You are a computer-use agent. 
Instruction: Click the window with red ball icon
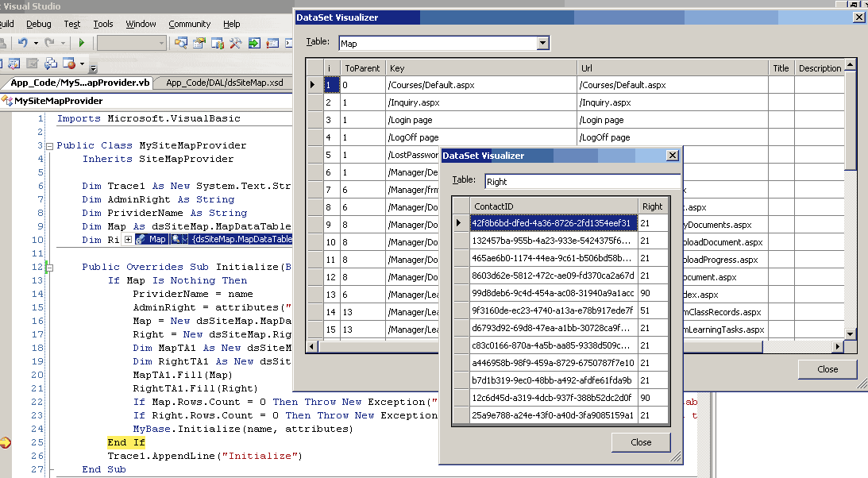69,64
